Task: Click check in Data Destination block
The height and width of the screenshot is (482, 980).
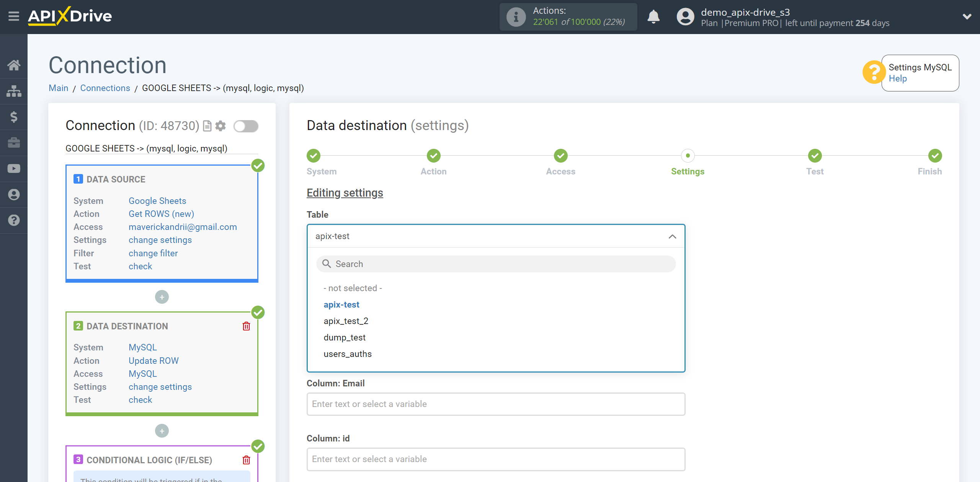Action: tap(140, 400)
